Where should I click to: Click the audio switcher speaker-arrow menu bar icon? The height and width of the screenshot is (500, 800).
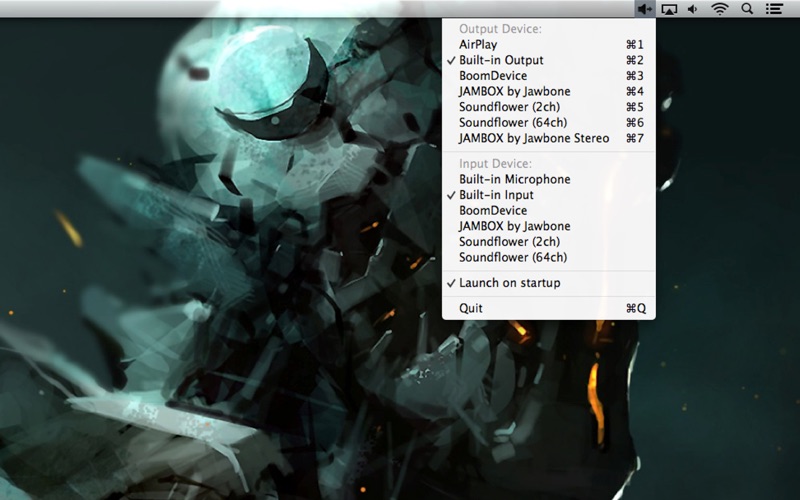tap(645, 9)
